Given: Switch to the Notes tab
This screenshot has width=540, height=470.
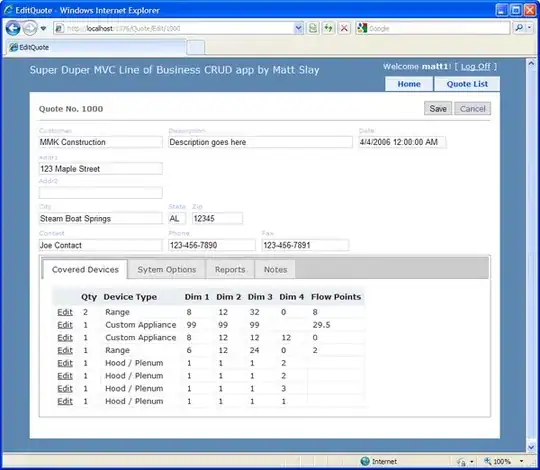Looking at the screenshot, I should (x=275, y=269).
